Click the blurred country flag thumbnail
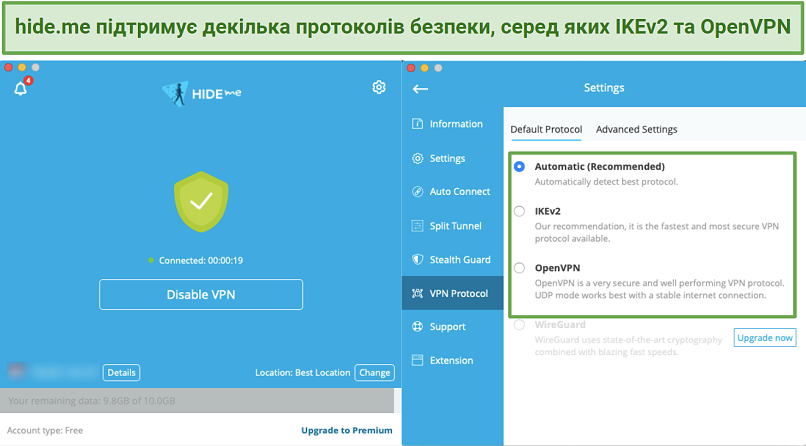806x446 pixels. [16, 371]
